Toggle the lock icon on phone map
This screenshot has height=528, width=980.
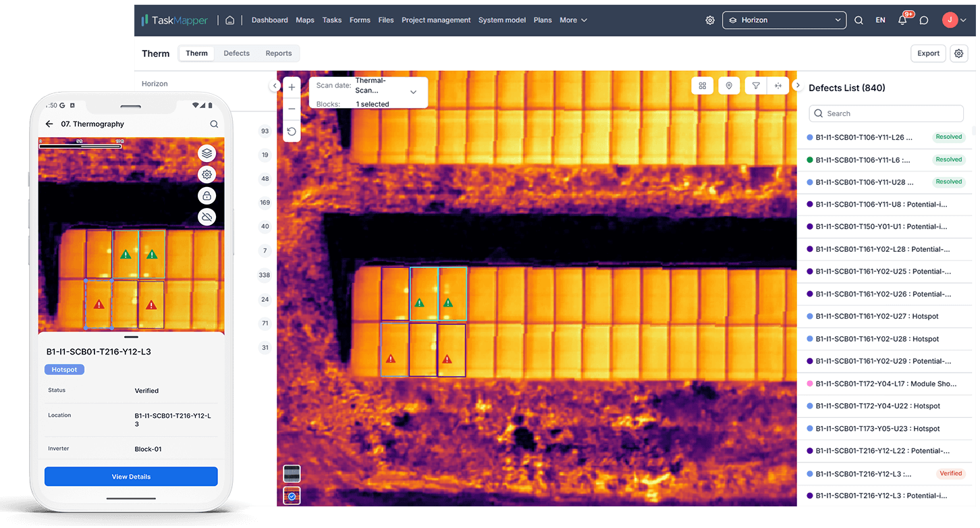(207, 196)
